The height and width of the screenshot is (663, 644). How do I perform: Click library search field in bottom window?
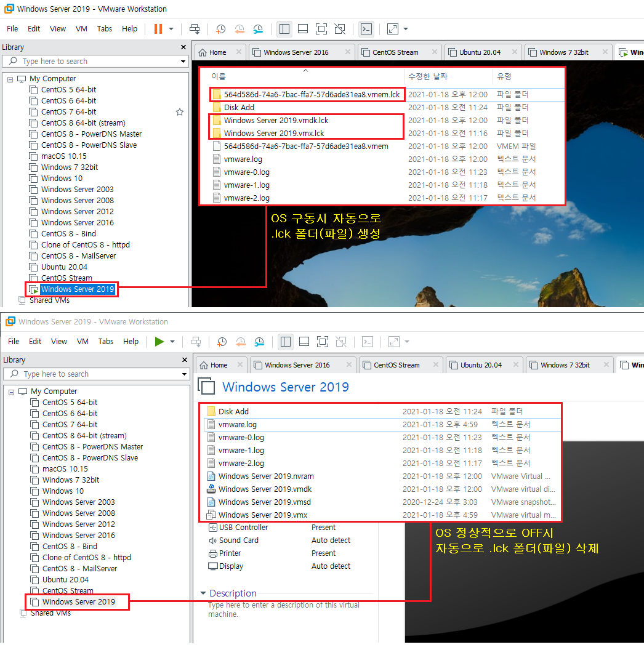click(96, 374)
